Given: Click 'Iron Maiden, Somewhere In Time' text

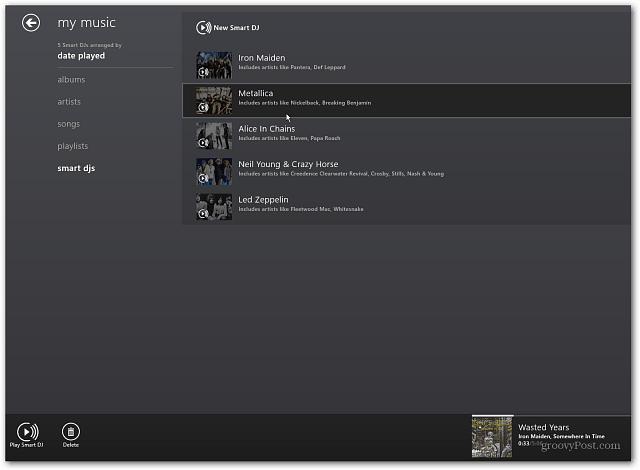Looking at the screenshot, I should (562, 436).
